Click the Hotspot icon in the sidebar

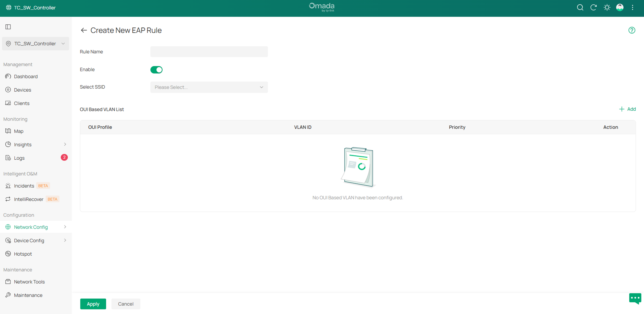pyautogui.click(x=8, y=254)
